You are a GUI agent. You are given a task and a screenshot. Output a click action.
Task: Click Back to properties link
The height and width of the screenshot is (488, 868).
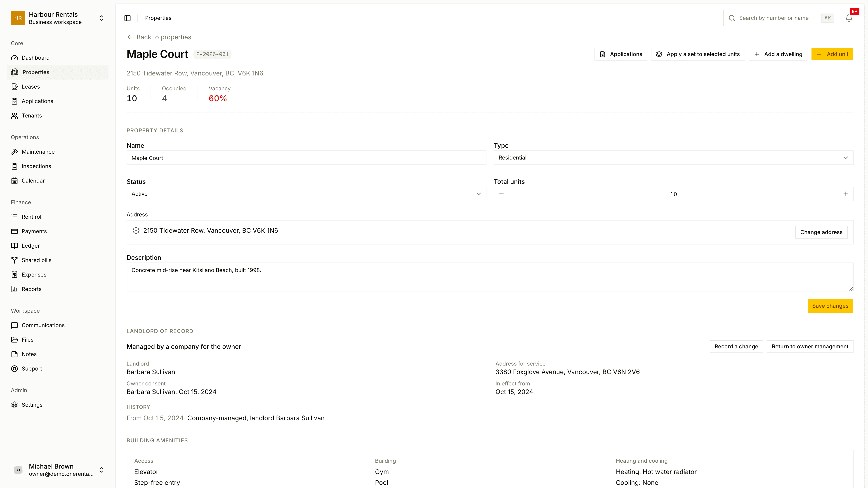[x=159, y=37]
